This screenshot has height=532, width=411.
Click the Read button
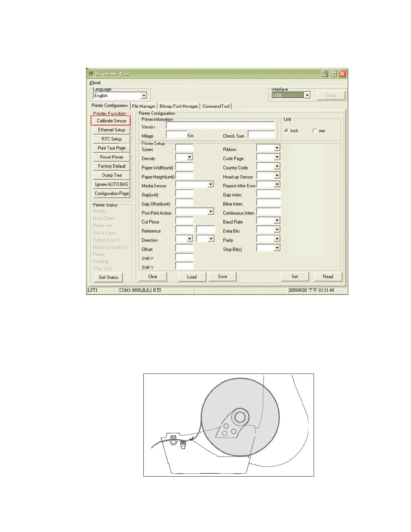(x=328, y=277)
